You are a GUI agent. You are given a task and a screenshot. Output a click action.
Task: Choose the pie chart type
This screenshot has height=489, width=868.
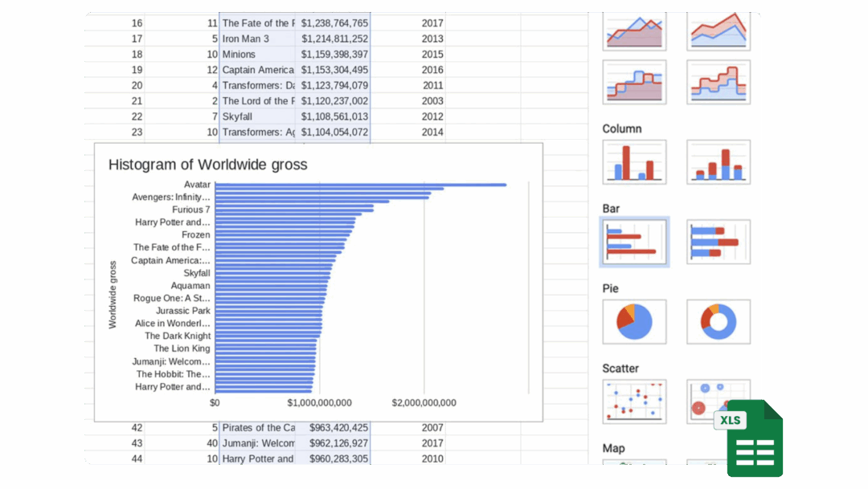[634, 322]
